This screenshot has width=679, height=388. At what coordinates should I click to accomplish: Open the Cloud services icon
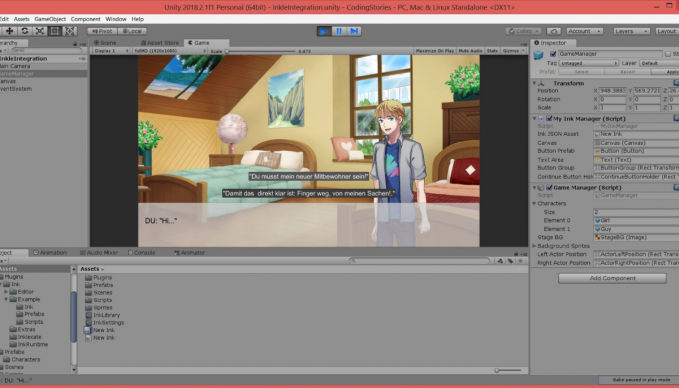pyautogui.click(x=553, y=31)
